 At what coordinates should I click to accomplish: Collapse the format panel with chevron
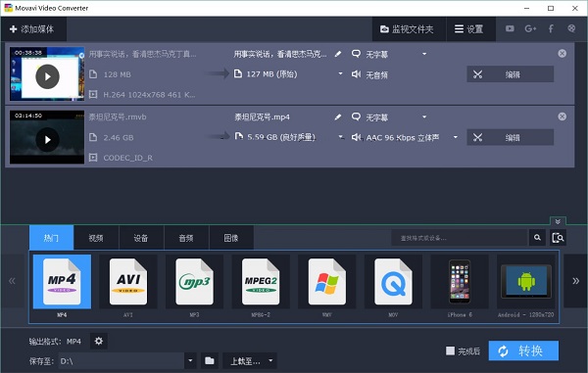558,221
